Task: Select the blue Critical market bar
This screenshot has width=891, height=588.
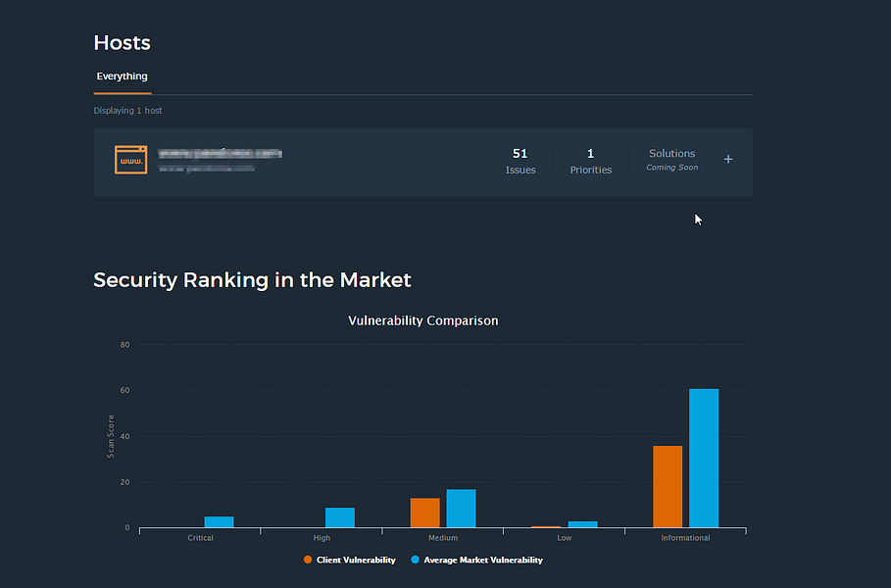Action: (219, 522)
